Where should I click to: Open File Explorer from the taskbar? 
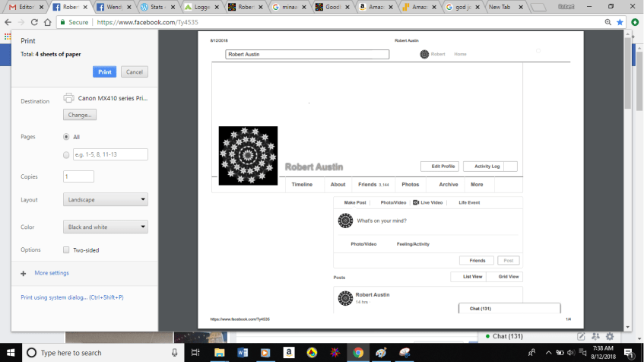[x=220, y=352]
